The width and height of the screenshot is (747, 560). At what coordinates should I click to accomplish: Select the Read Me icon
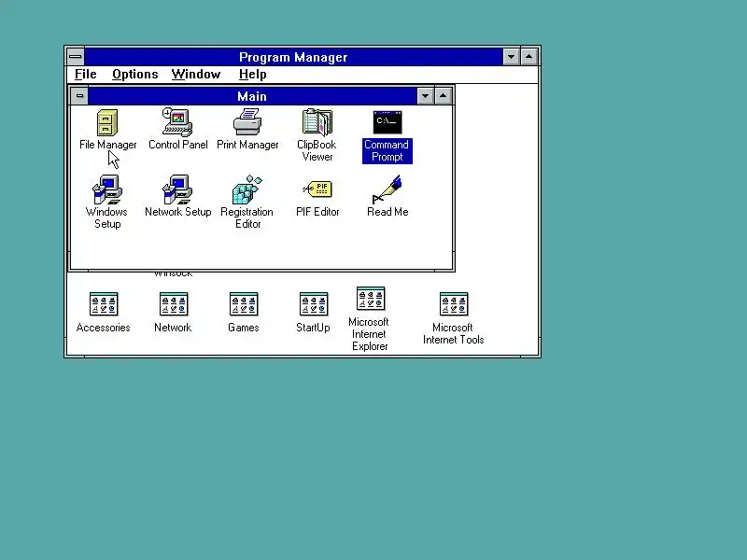[x=388, y=189]
